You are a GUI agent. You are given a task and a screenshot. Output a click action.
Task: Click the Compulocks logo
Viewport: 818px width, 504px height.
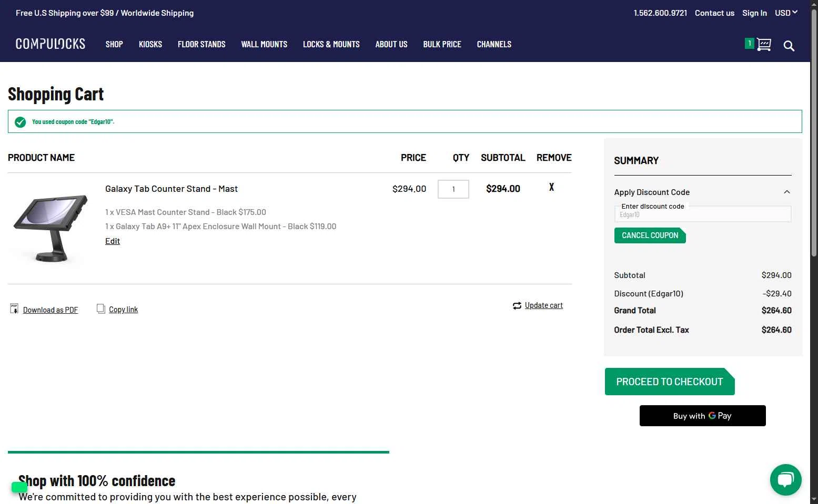51,44
